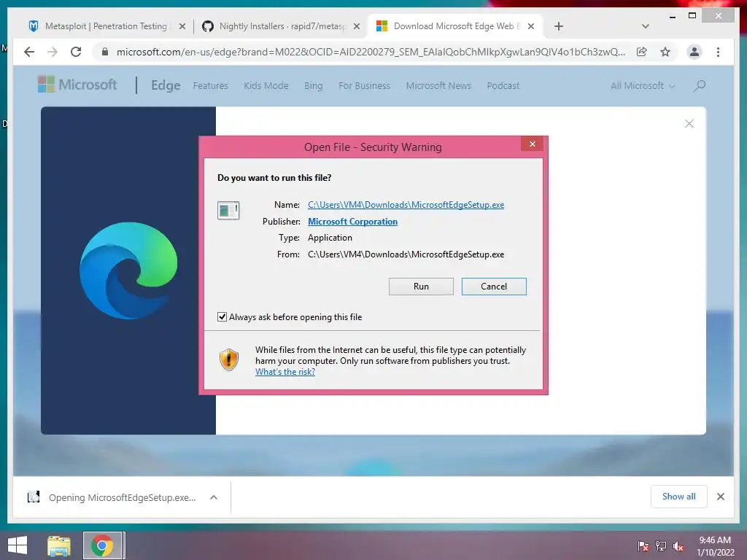Open a new tab with plus icon
747x560 pixels.
559,26
